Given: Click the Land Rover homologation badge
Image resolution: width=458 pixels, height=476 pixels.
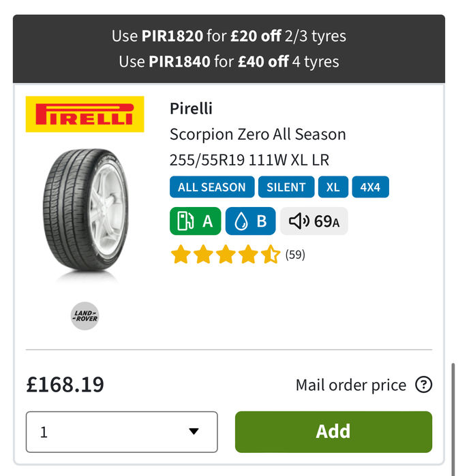Looking at the screenshot, I should pos(85,316).
